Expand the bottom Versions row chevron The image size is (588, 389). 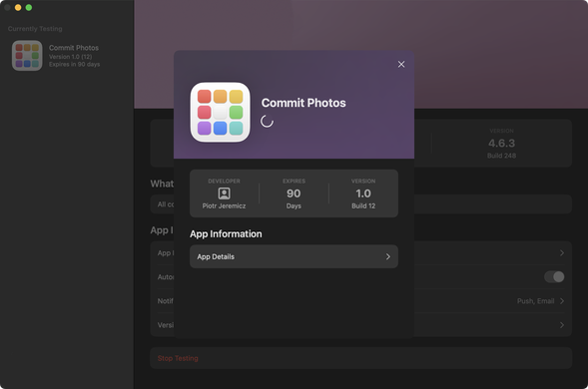[562, 325]
